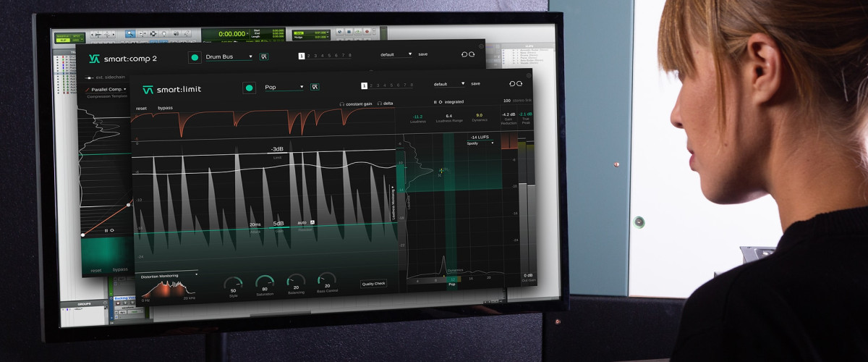
Task: Click reset in smart:limit
Action: pyautogui.click(x=141, y=108)
